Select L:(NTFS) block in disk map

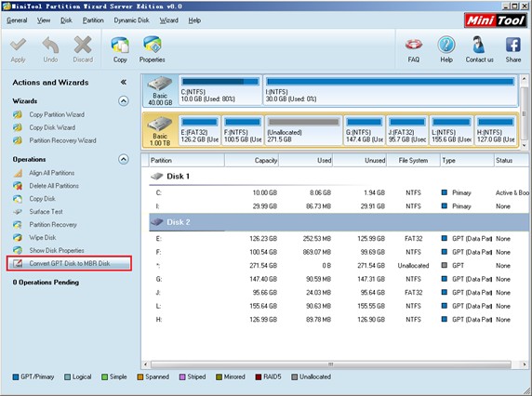pos(451,130)
